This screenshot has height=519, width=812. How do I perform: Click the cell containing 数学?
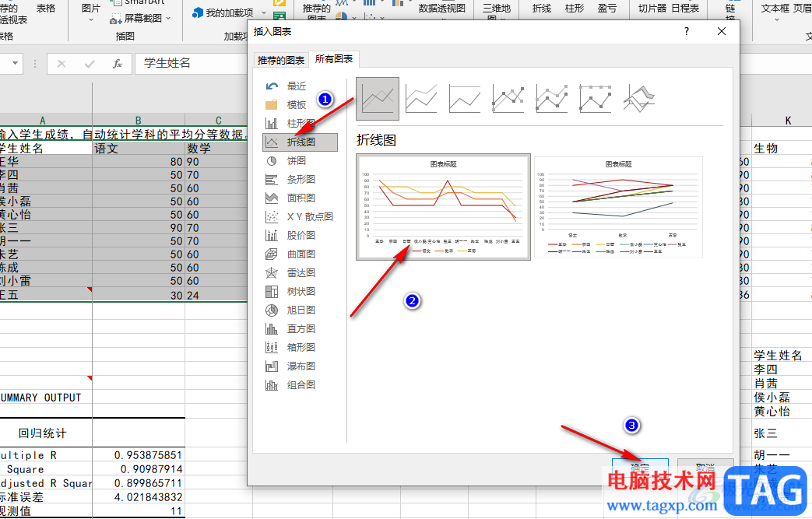(216, 149)
